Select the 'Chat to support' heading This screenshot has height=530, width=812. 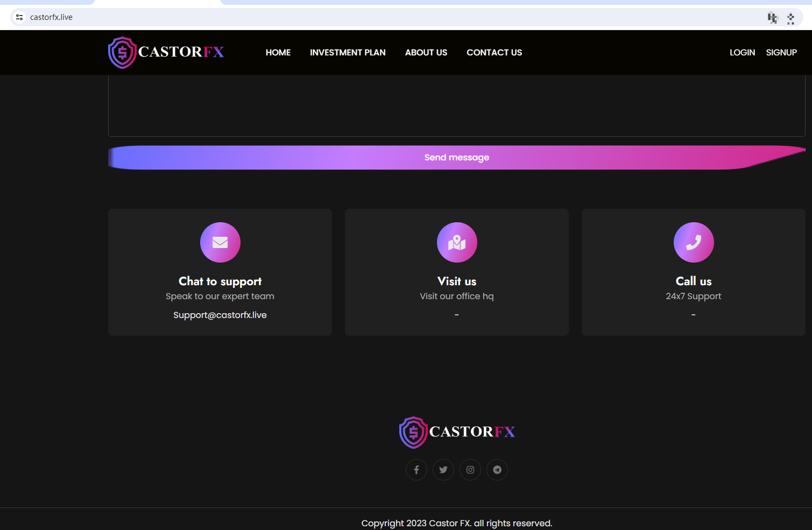(x=220, y=281)
